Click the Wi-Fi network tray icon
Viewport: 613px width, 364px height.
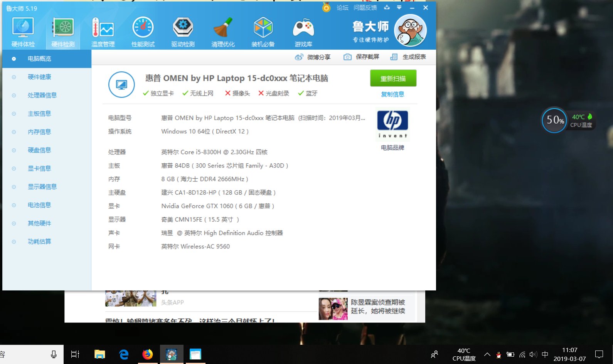click(x=522, y=354)
